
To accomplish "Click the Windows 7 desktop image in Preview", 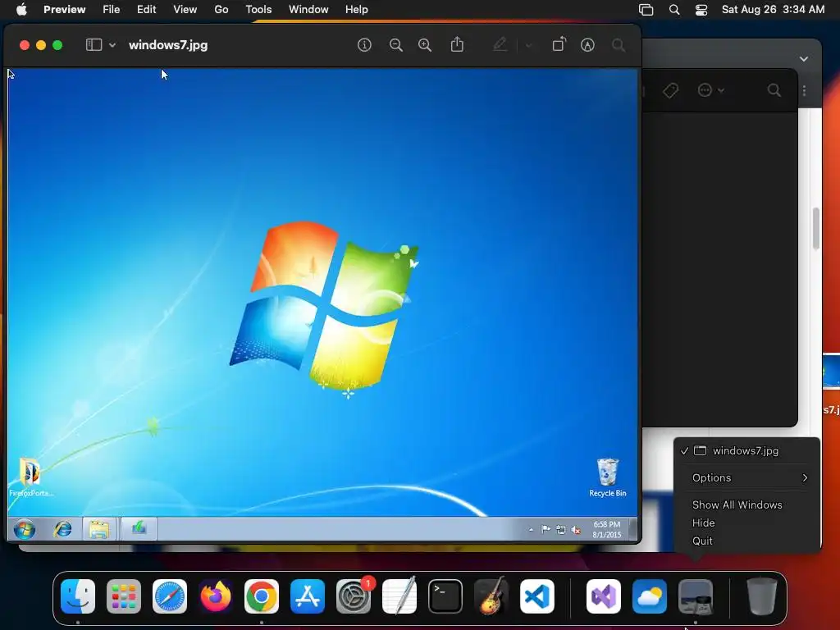I will (x=322, y=304).
